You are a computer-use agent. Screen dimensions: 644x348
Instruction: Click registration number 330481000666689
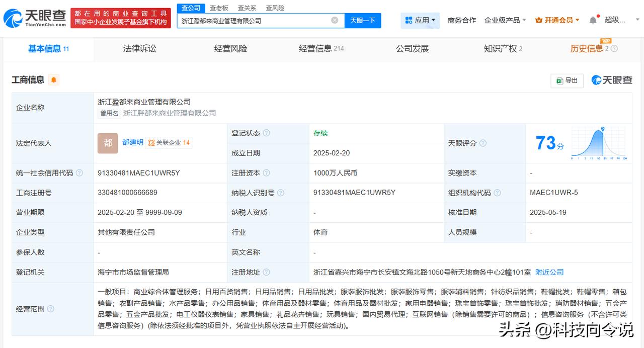pyautogui.click(x=127, y=193)
